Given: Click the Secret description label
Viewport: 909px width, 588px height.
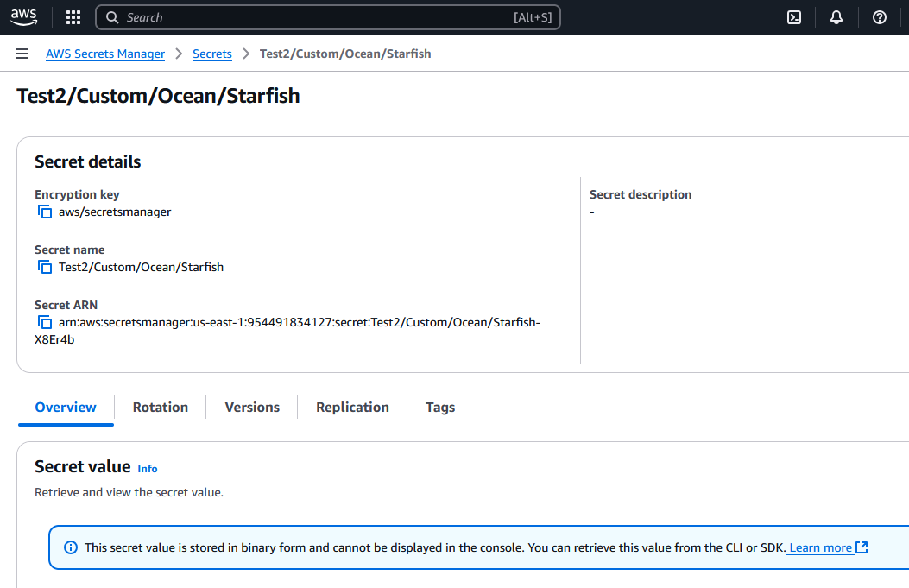Looking at the screenshot, I should (641, 195).
